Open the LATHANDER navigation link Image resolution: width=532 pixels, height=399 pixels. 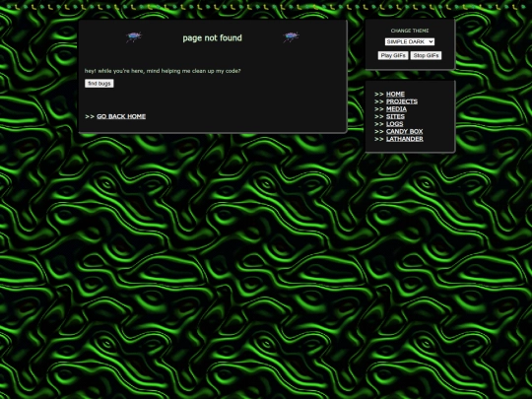coord(405,139)
